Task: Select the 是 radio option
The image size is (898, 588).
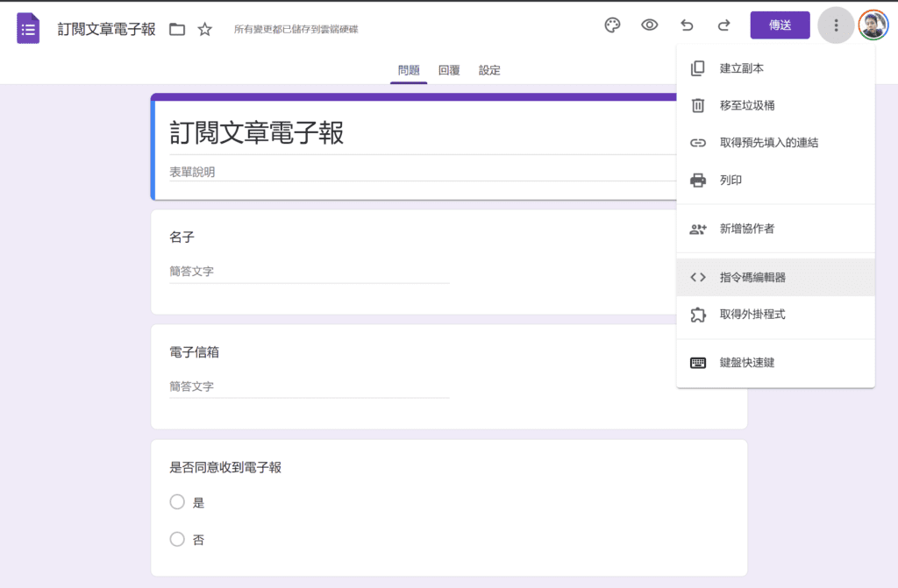Action: [x=177, y=502]
